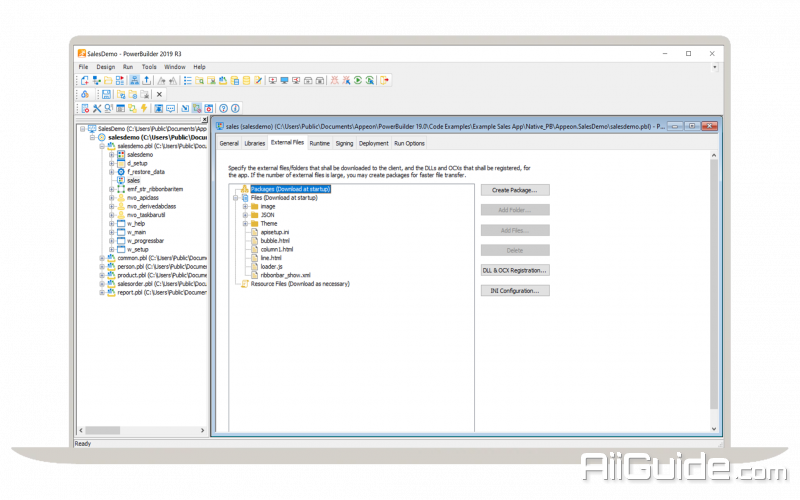Click the solid blue monitor build icon
This screenshot has height=500, width=800.
tap(284, 81)
